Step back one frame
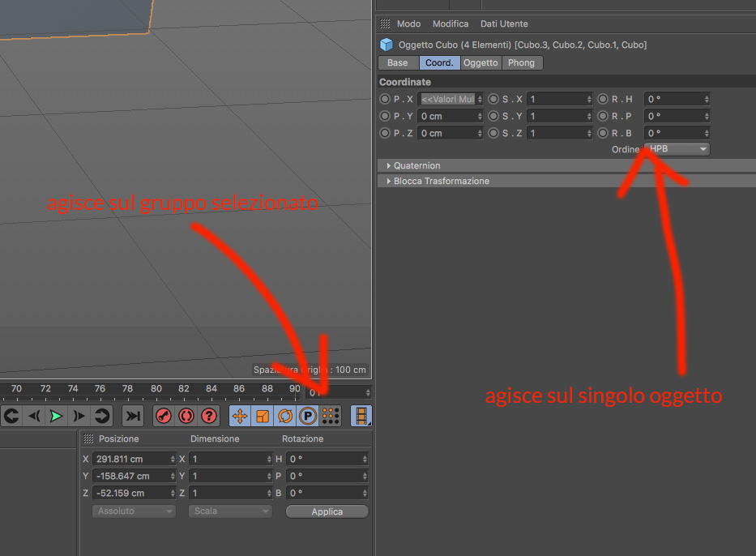This screenshot has height=556, width=756. [34, 416]
